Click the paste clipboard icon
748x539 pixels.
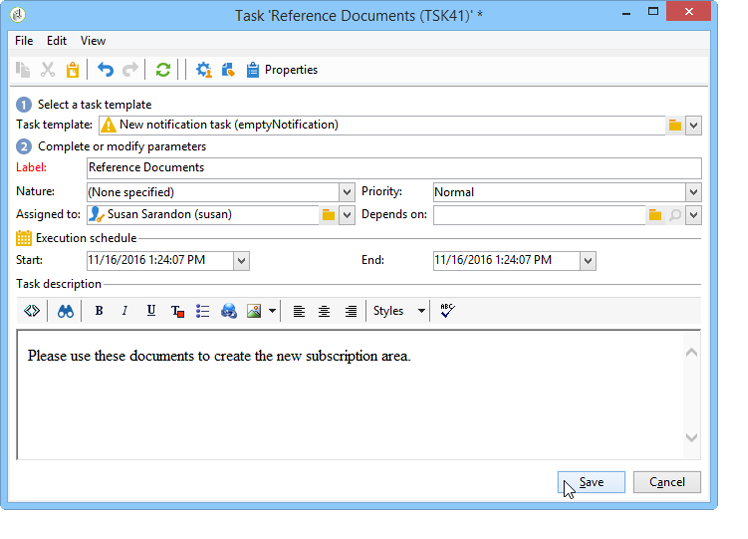pyautogui.click(x=73, y=70)
